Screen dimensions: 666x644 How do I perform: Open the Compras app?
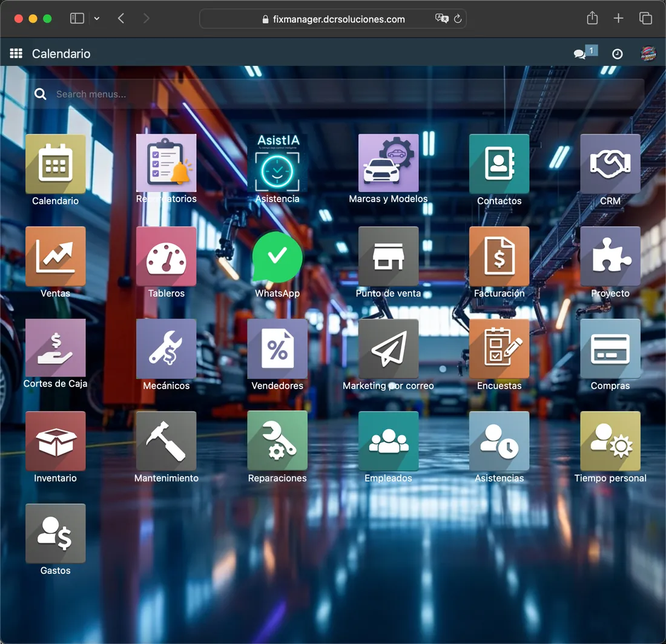pyautogui.click(x=610, y=349)
